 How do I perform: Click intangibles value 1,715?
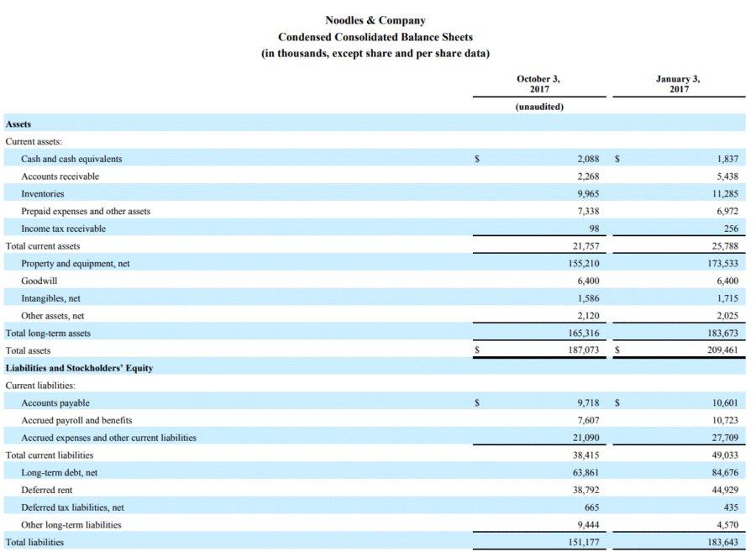click(727, 298)
